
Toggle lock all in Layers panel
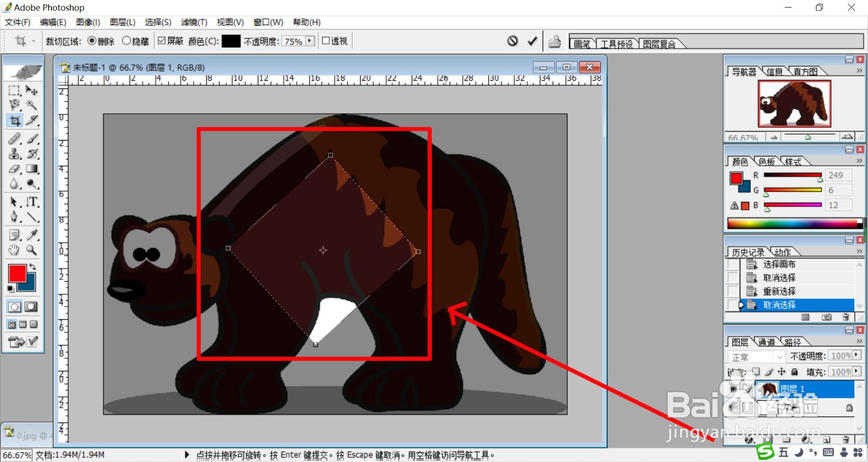(794, 372)
